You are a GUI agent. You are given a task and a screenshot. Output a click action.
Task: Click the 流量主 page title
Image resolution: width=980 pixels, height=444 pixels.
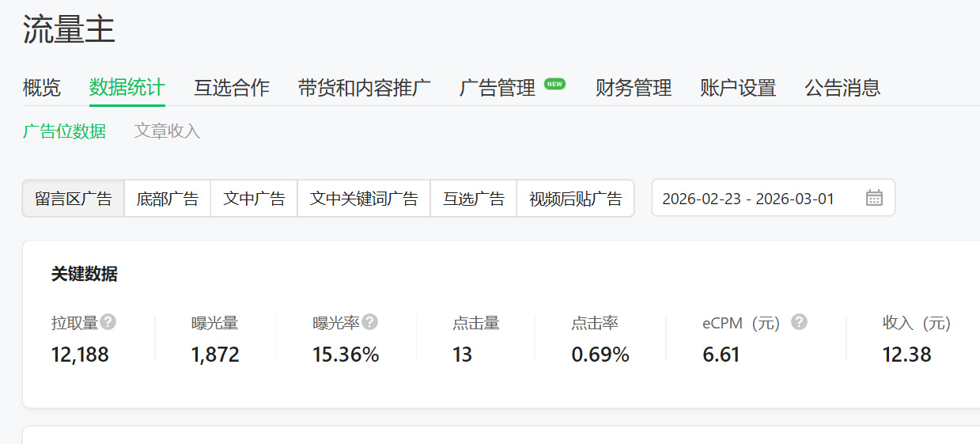69,30
